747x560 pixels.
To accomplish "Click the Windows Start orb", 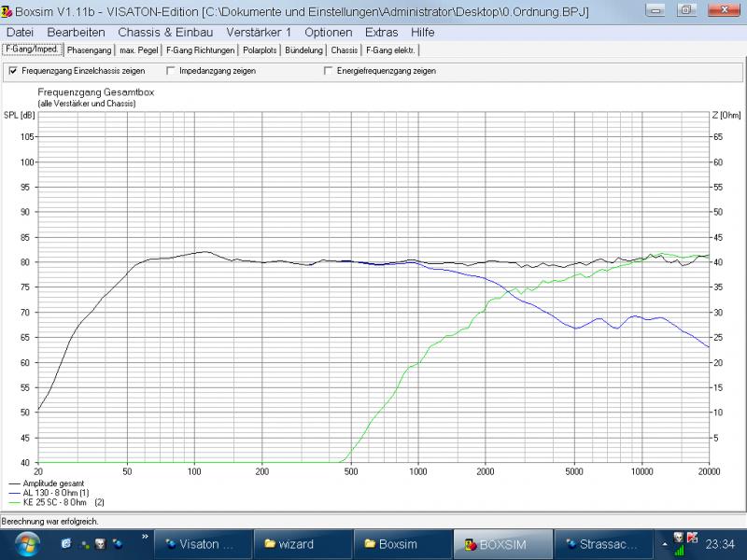I will pos(26,542).
